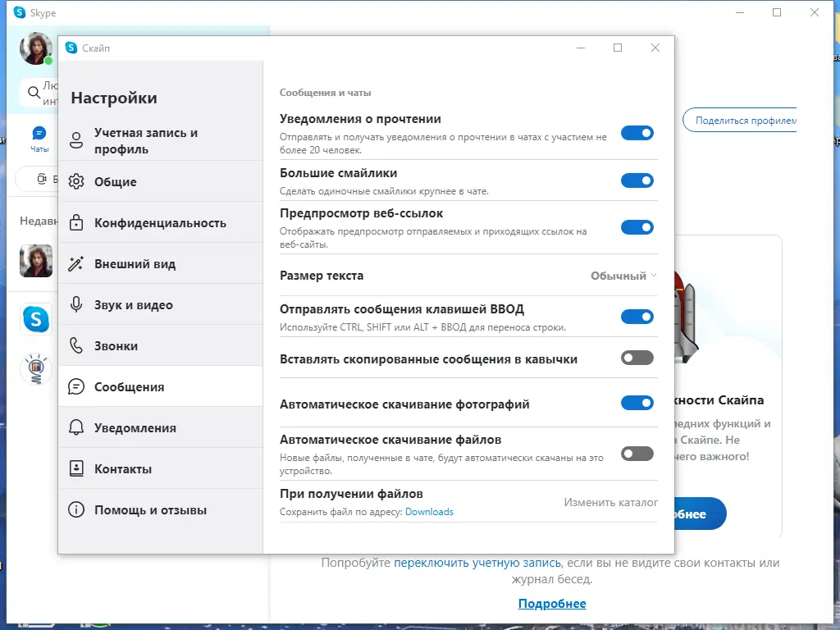Click the microphone icon beside Звук и видео

tap(76, 304)
